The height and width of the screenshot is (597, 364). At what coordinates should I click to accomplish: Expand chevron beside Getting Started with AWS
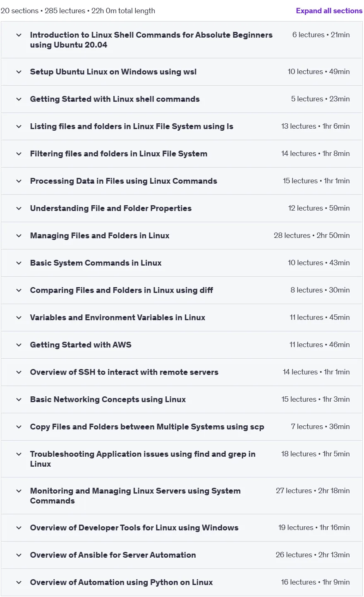pyautogui.click(x=19, y=345)
